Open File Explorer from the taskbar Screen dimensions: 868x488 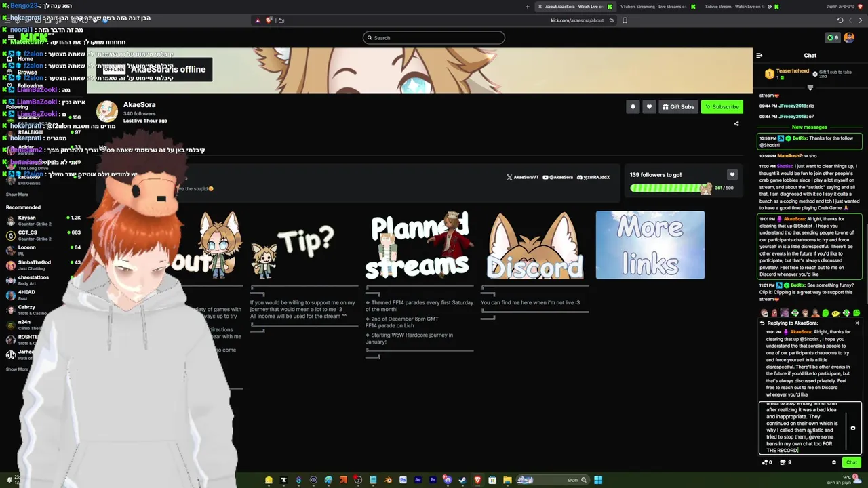[507, 480]
